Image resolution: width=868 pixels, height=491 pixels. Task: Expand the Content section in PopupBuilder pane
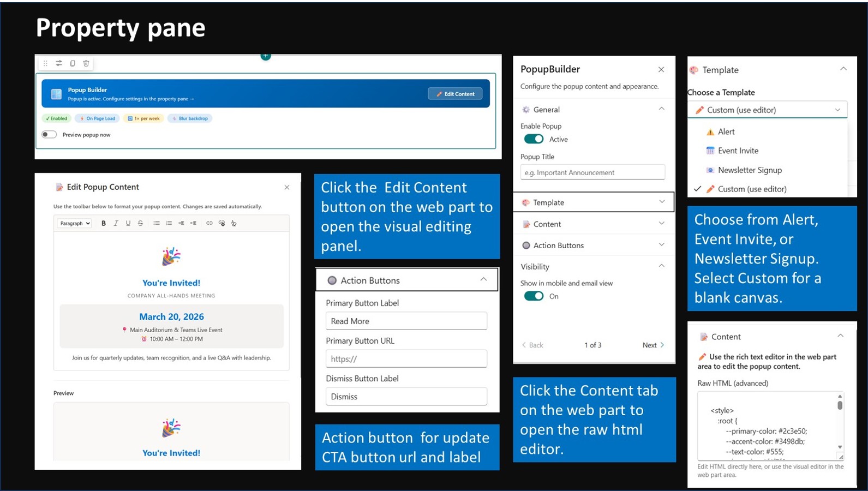tap(593, 224)
